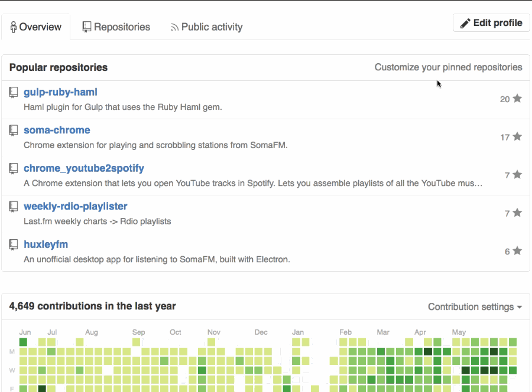Viewport: 532px width, 392px height.
Task: Open the gulp-ruby-haml repository link
Action: pyautogui.click(x=60, y=92)
